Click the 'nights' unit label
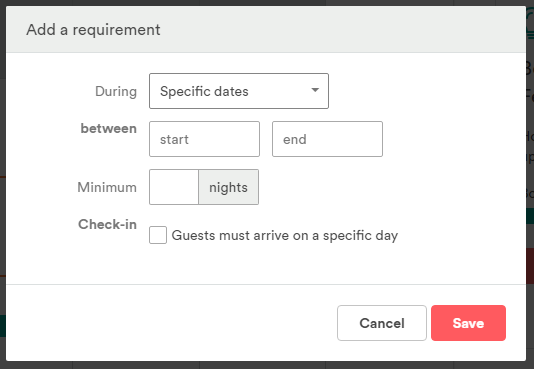The width and height of the screenshot is (534, 369). coord(229,187)
